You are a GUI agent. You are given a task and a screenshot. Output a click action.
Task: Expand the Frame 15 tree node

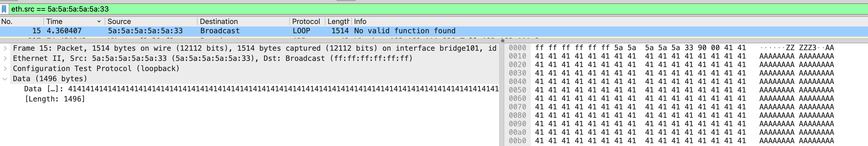(x=5, y=48)
